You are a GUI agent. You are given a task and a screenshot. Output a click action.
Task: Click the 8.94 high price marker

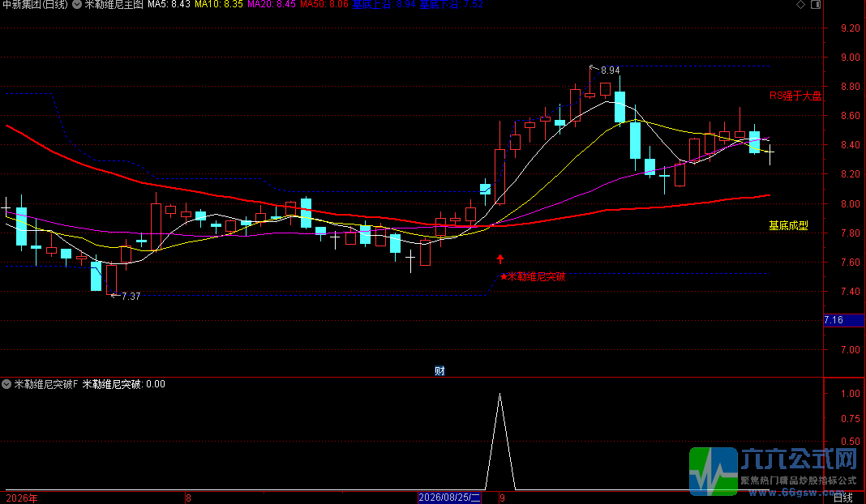click(x=611, y=70)
